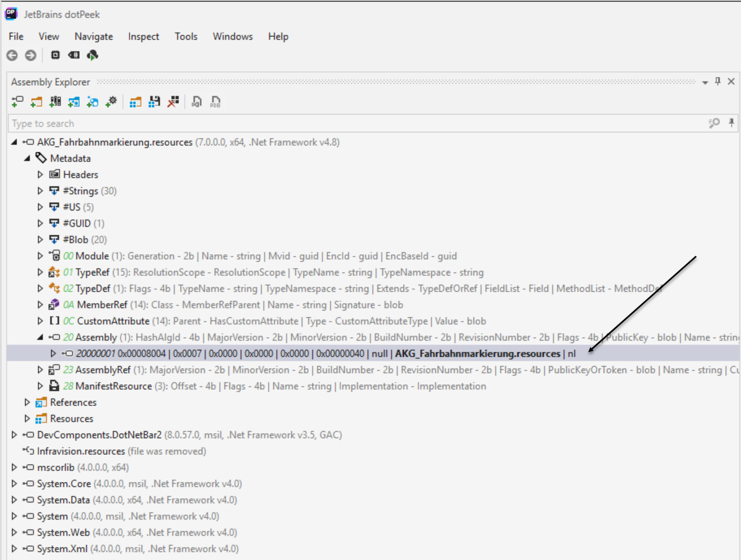The height and width of the screenshot is (560, 741).
Task: Close the Assembly Explorer panel
Action: point(731,81)
